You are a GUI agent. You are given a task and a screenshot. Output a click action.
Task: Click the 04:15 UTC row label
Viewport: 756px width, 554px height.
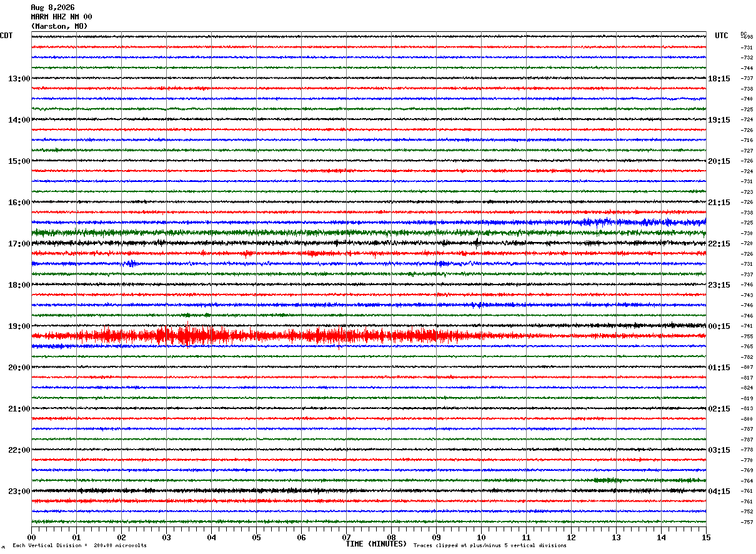pos(720,491)
